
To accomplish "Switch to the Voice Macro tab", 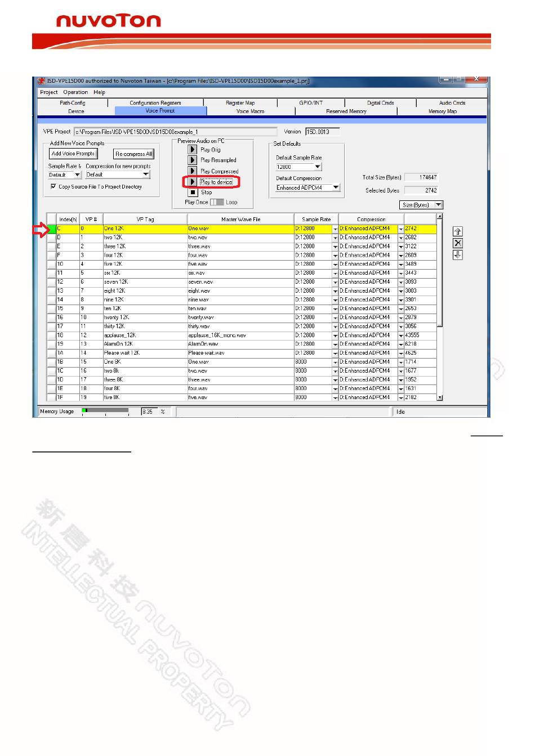I will pos(250,111).
